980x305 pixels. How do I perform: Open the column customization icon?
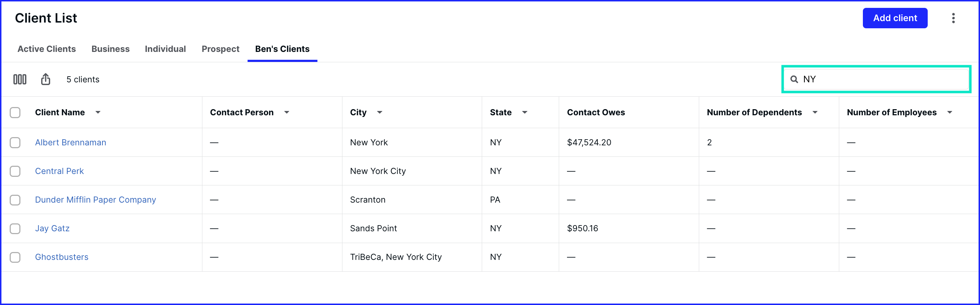click(x=20, y=79)
